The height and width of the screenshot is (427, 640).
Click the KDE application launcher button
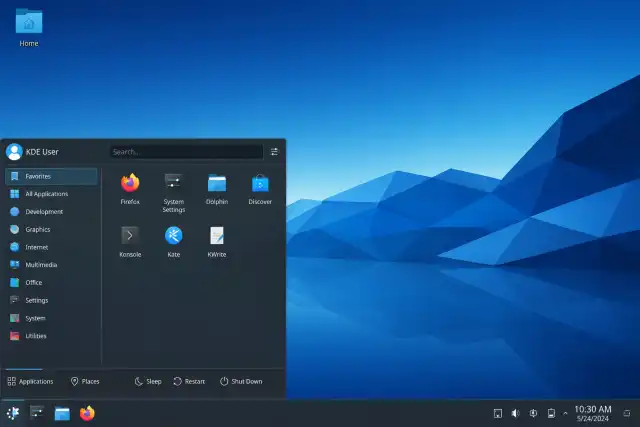tap(13, 413)
